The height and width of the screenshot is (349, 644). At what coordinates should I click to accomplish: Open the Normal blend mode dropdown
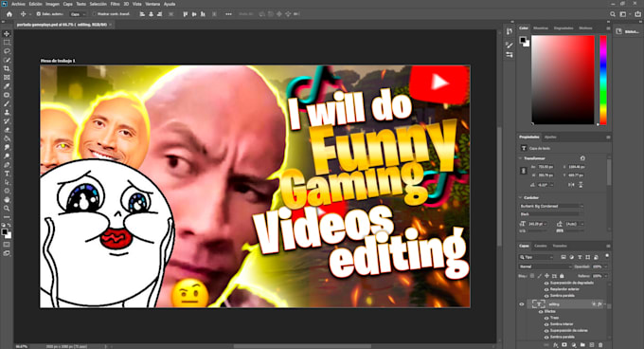[545, 266]
